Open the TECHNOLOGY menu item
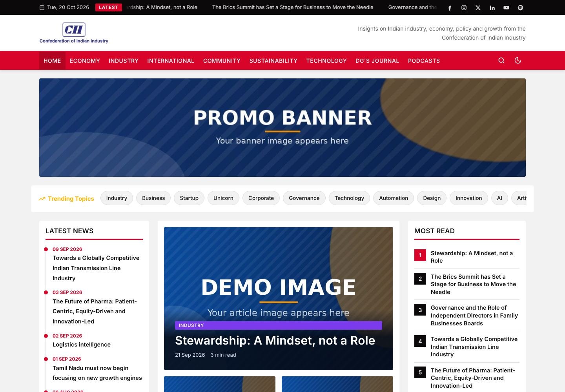The height and width of the screenshot is (392, 565). point(326,61)
